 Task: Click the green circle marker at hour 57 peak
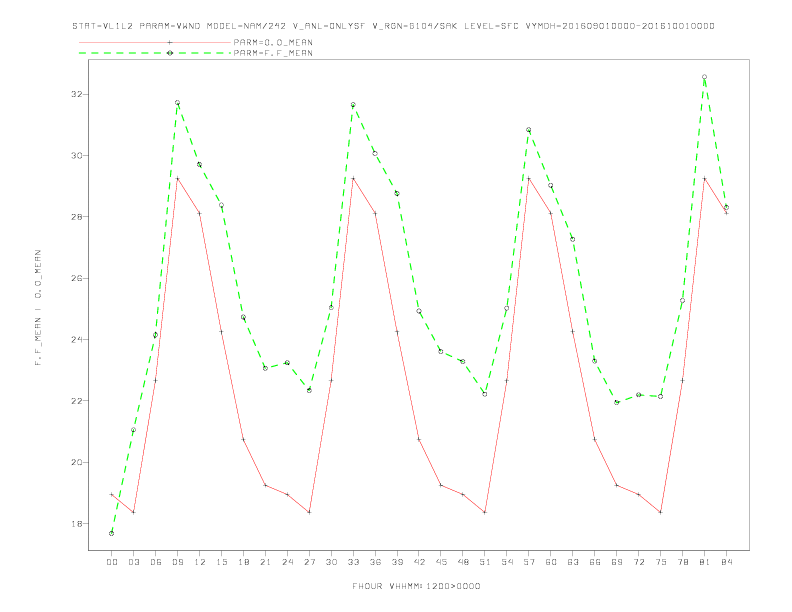pyautogui.click(x=529, y=130)
